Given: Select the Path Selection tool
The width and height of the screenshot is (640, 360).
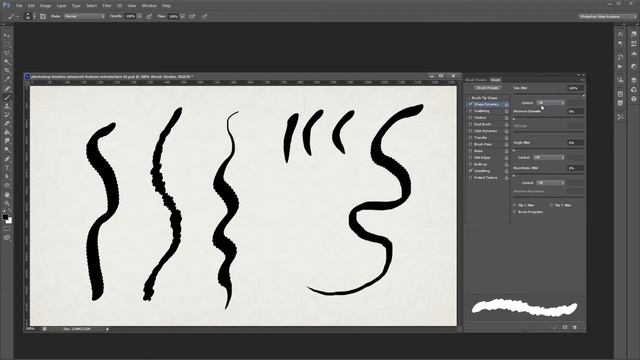Looking at the screenshot, I should [x=7, y=176].
